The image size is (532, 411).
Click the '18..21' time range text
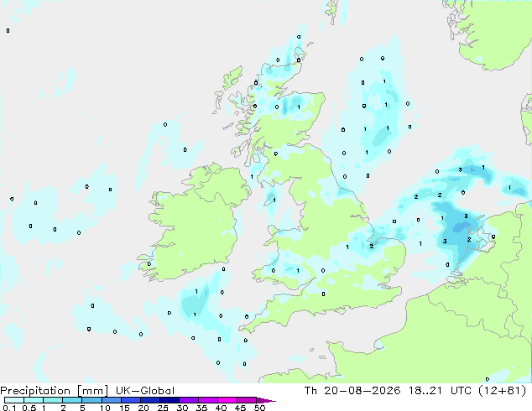(425, 391)
